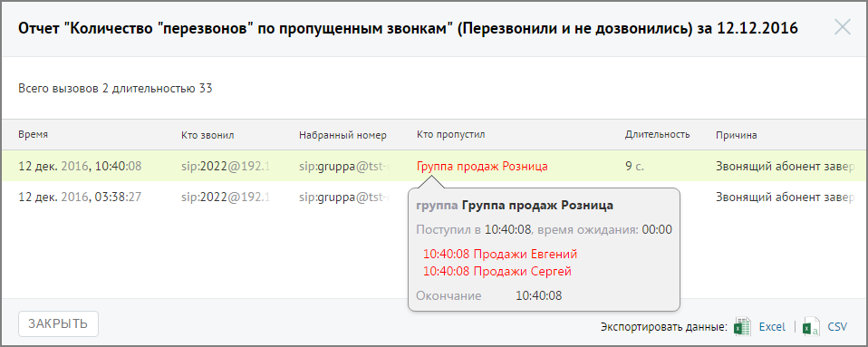Click sip:2022 caller in the 10:40:08 row
The width and height of the screenshot is (868, 347).
coord(226,166)
